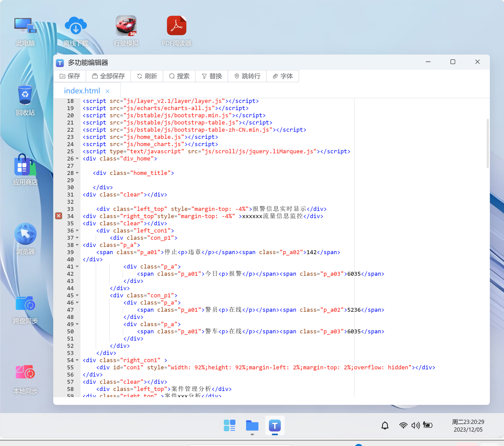
Task: Launch the 浏览器 desktop icon
Action: 25,239
